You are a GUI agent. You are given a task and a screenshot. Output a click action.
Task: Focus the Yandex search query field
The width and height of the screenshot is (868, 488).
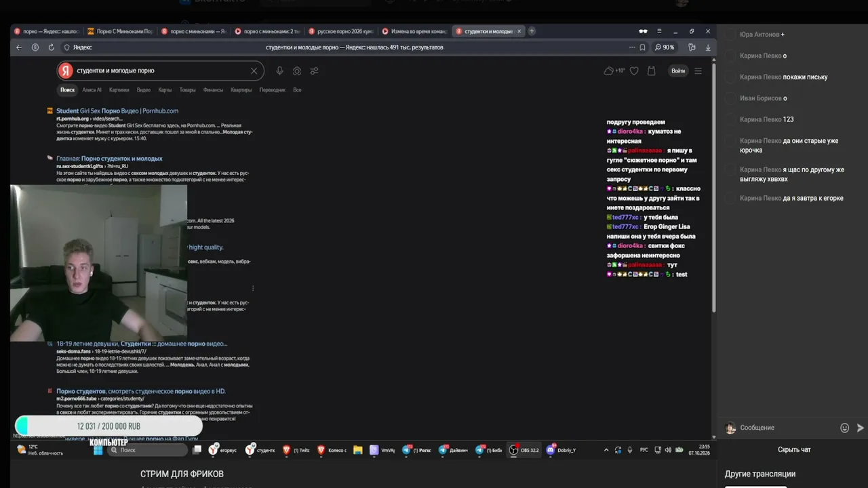(x=161, y=70)
